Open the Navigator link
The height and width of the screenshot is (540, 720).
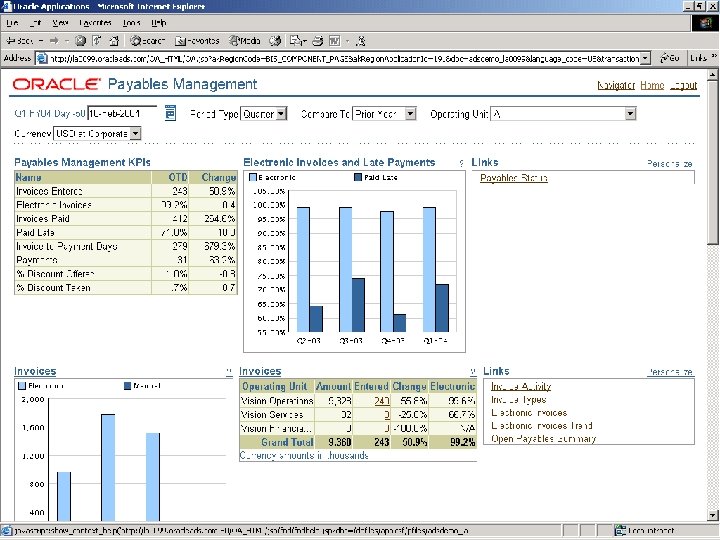616,85
